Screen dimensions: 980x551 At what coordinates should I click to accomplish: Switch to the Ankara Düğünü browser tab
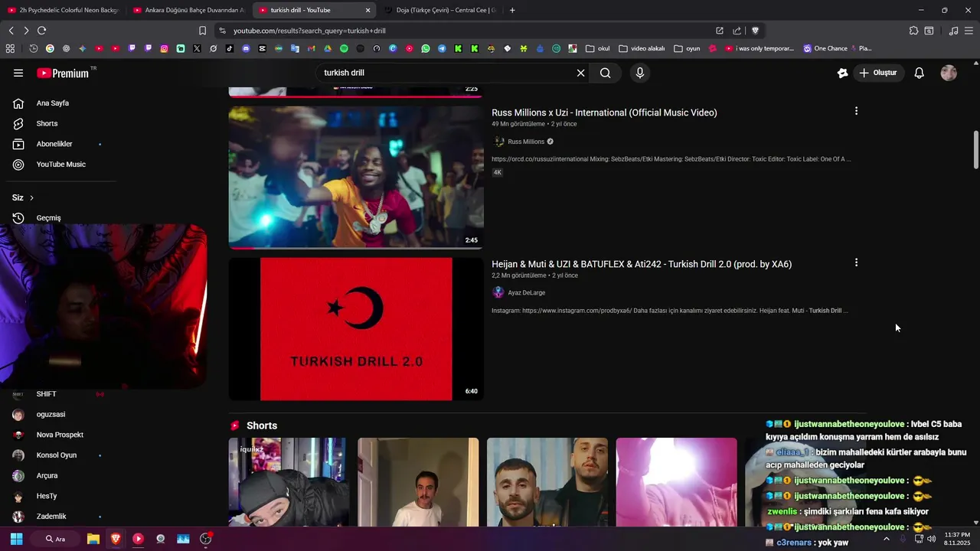pos(188,10)
